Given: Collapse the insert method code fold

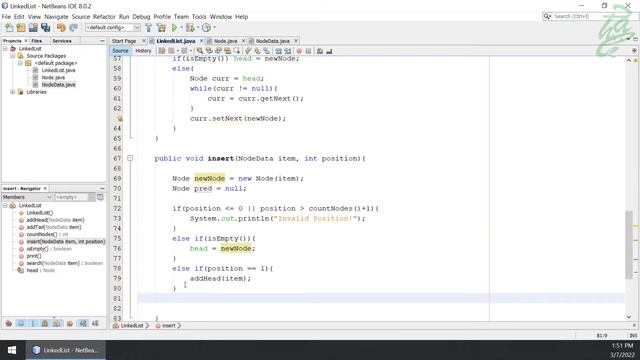Looking at the screenshot, I should tap(130, 158).
